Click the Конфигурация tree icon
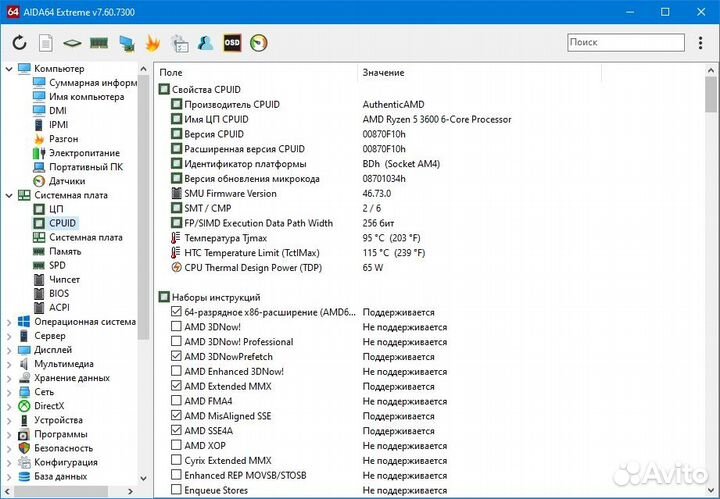The width and height of the screenshot is (720, 499). click(x=24, y=462)
